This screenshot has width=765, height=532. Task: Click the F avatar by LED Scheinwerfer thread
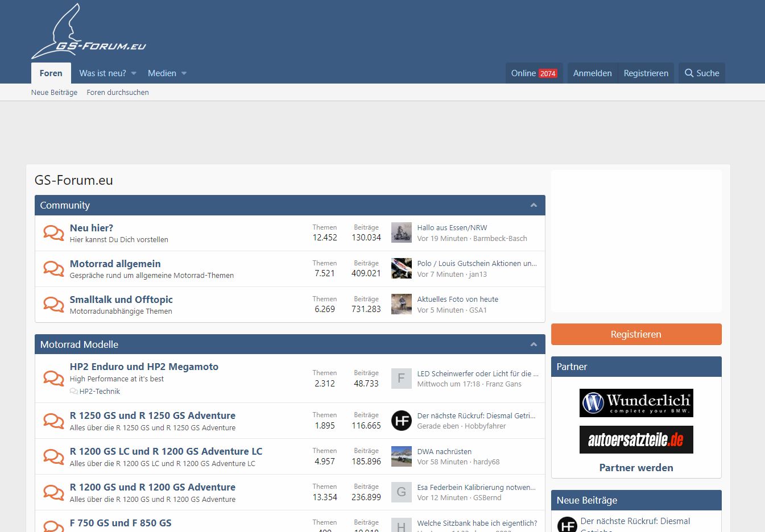point(402,379)
